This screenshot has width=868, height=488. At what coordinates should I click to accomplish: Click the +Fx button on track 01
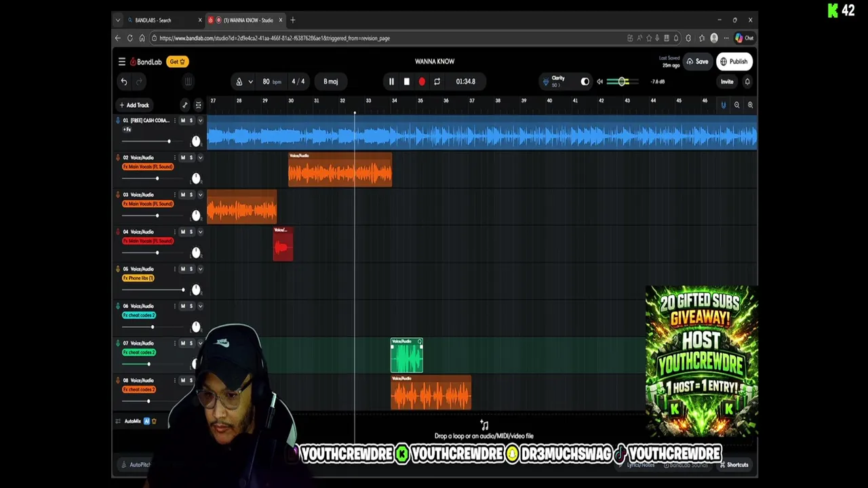pos(127,129)
